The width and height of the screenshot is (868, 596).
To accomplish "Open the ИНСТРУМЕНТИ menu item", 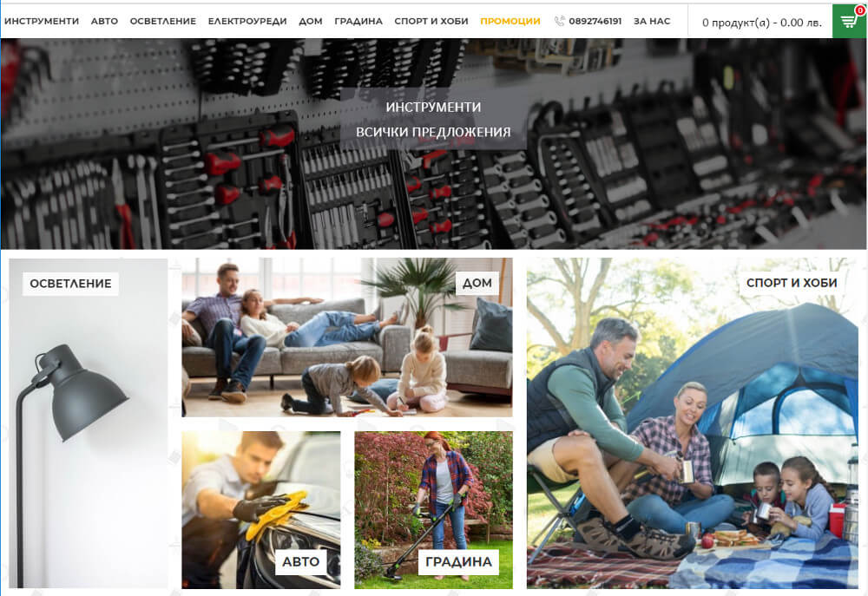I will pyautogui.click(x=42, y=21).
